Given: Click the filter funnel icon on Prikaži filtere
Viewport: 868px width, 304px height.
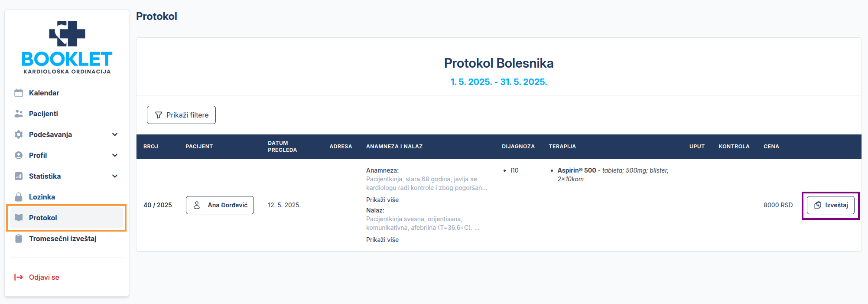Looking at the screenshot, I should pos(158,115).
